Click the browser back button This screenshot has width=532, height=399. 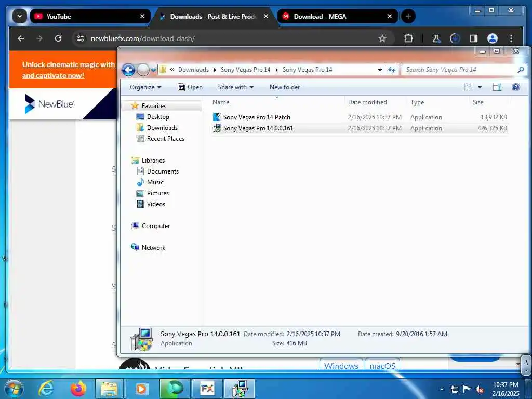click(x=21, y=38)
